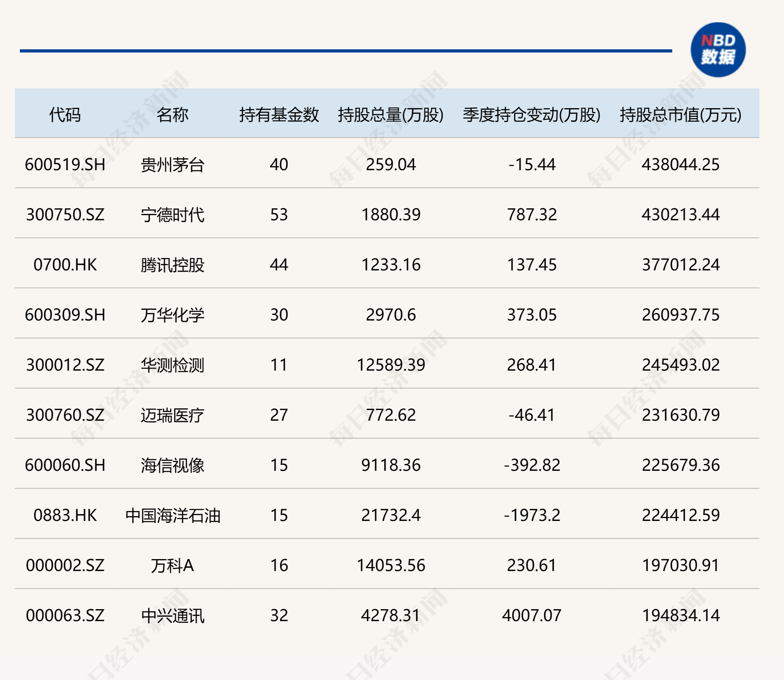
Task: Click the name 腾讯控股
Action: click(x=173, y=265)
